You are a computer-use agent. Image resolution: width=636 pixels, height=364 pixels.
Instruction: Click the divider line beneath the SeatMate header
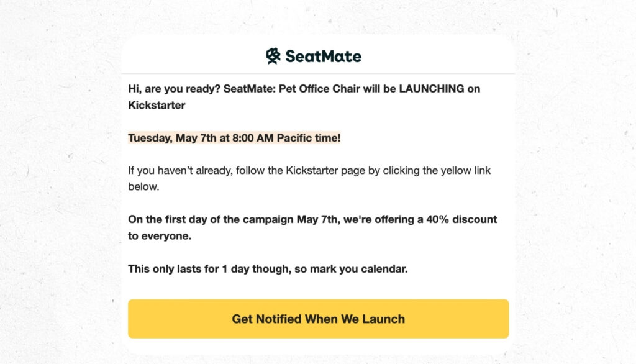click(318, 73)
